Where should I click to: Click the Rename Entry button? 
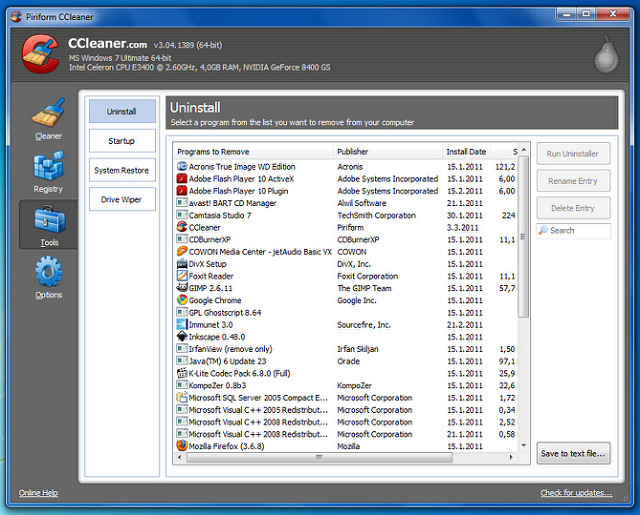coord(573,181)
